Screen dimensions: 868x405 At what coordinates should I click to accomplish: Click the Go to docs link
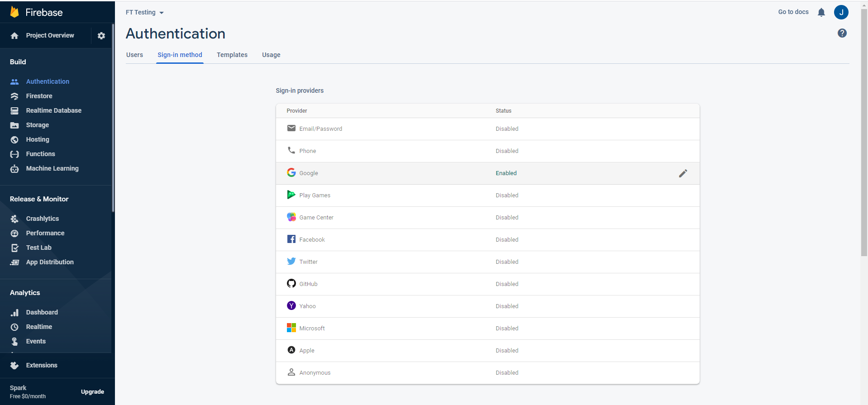(793, 12)
